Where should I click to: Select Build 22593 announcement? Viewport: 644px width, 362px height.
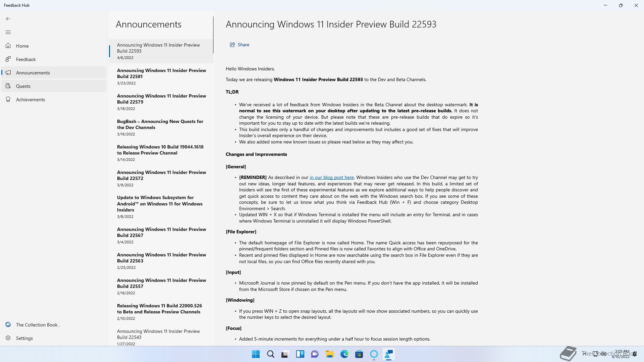(x=161, y=51)
